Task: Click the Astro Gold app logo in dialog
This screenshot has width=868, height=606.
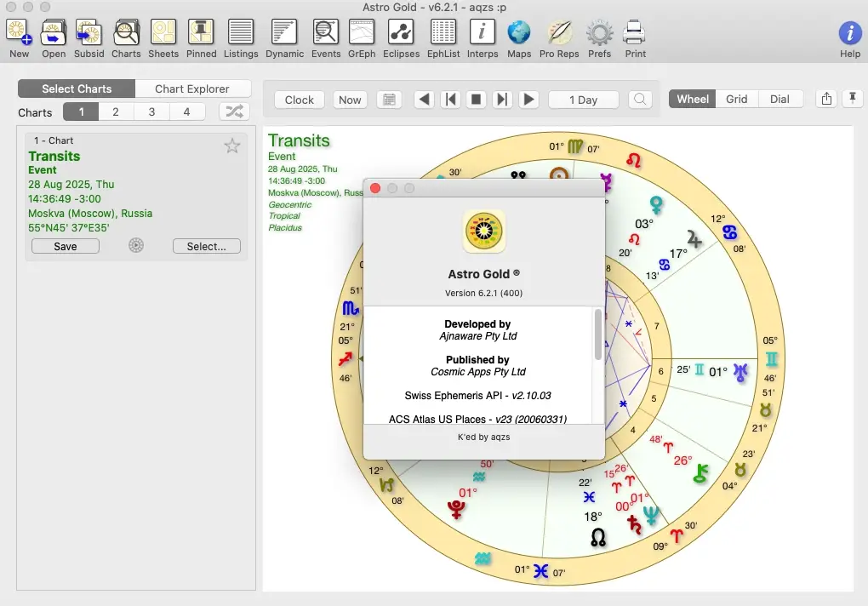Action: 484,231
